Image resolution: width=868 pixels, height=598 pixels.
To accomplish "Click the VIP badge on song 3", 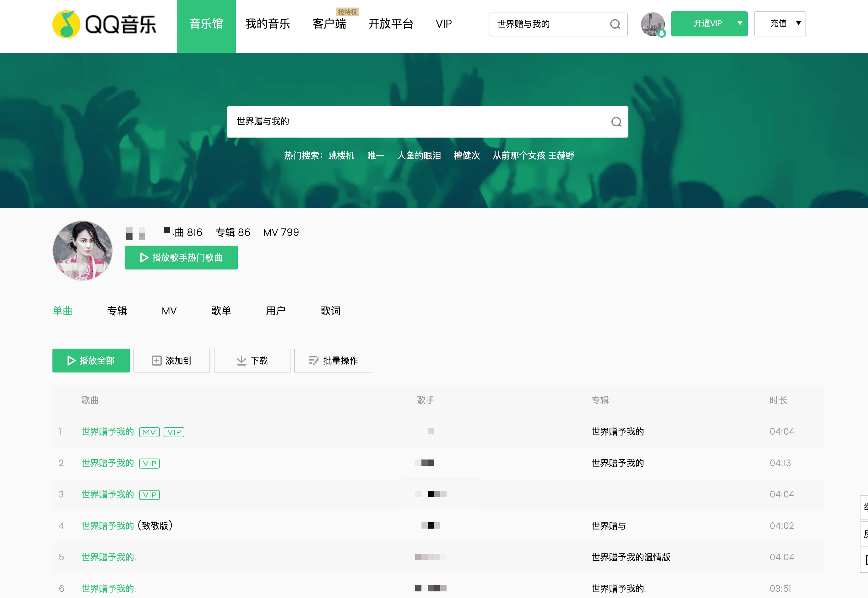I will click(149, 495).
